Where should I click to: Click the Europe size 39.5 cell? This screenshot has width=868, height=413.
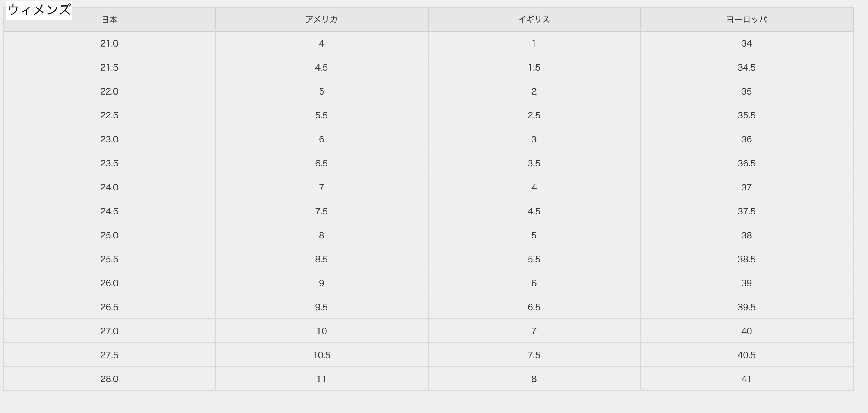[747, 307]
